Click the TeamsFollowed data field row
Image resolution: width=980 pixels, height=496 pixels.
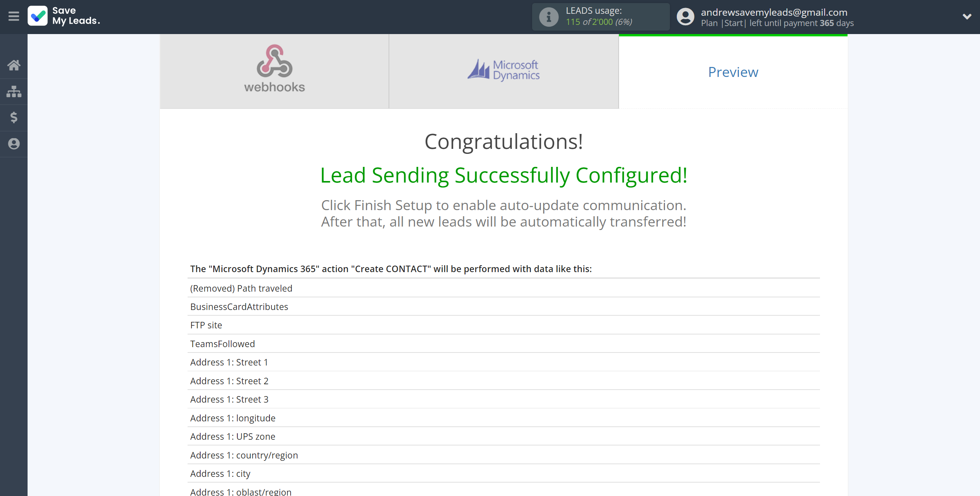pos(503,343)
